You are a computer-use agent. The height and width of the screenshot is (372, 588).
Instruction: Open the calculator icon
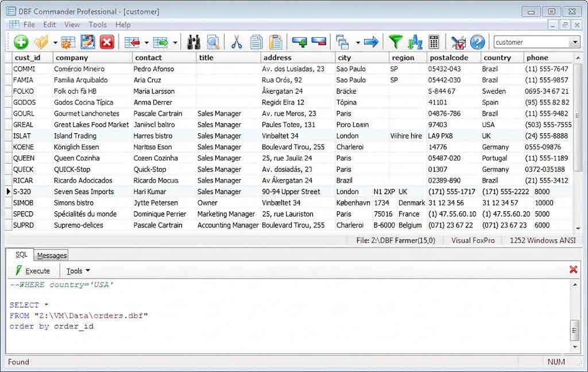click(433, 41)
